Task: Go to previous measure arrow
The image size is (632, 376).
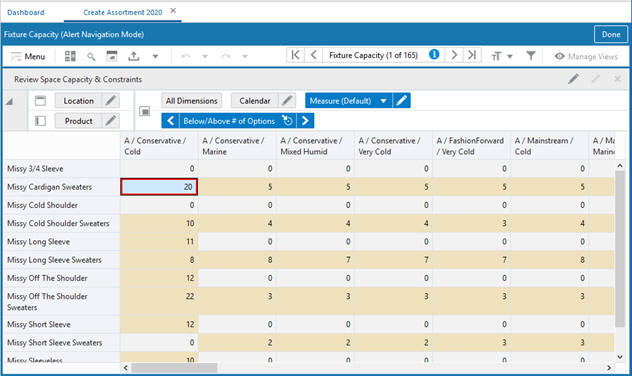Action: click(x=170, y=120)
